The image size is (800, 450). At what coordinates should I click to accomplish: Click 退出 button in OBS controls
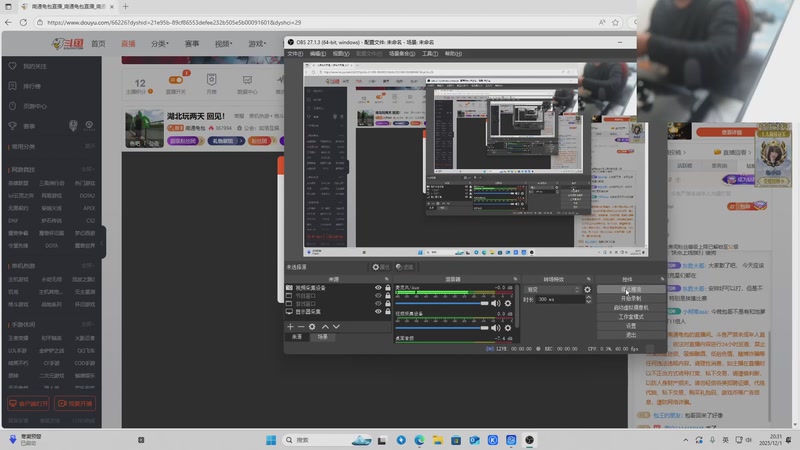click(631, 335)
